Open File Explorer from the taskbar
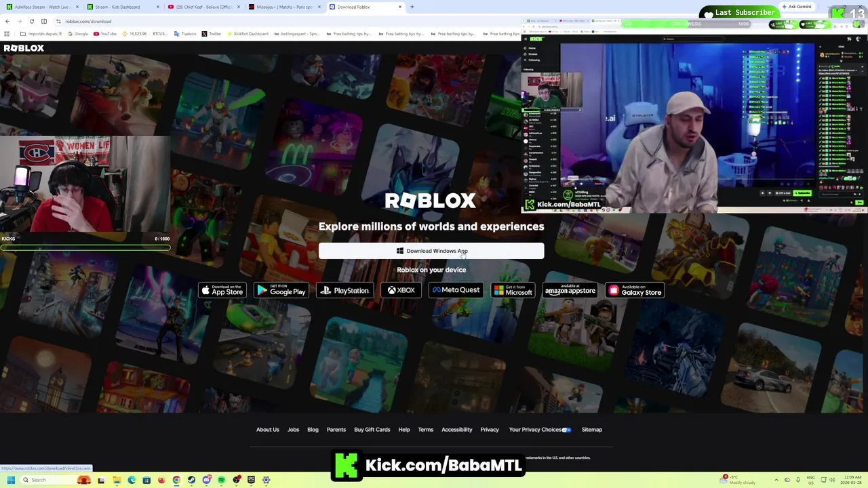This screenshot has width=868, height=488. (x=117, y=480)
